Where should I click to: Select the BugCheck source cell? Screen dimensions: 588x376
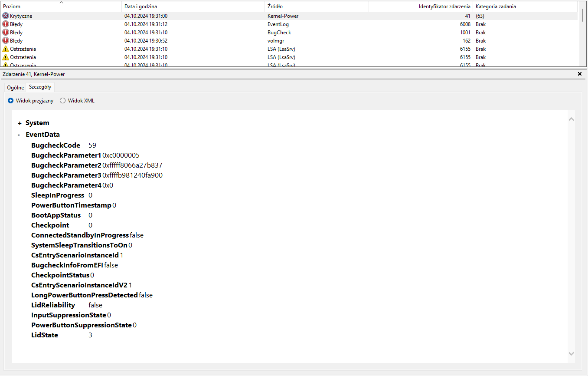coord(279,32)
